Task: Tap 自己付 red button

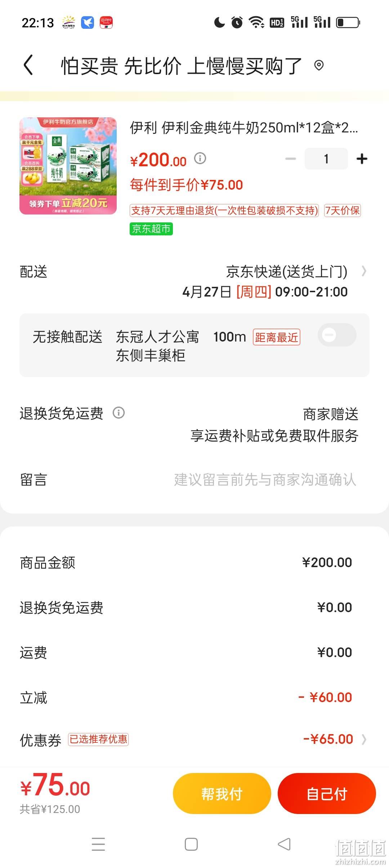Action: tap(327, 793)
